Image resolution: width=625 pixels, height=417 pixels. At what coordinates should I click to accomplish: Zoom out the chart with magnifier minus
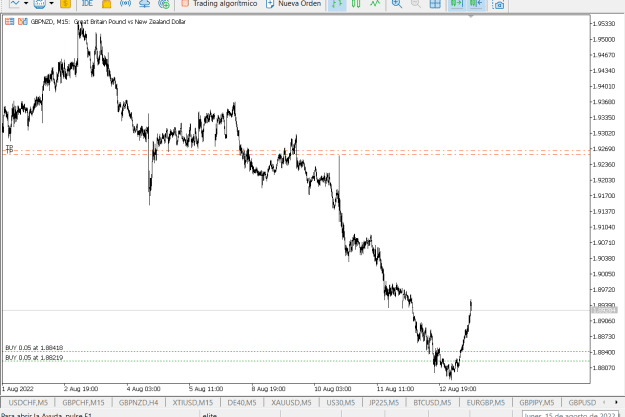(x=416, y=4)
